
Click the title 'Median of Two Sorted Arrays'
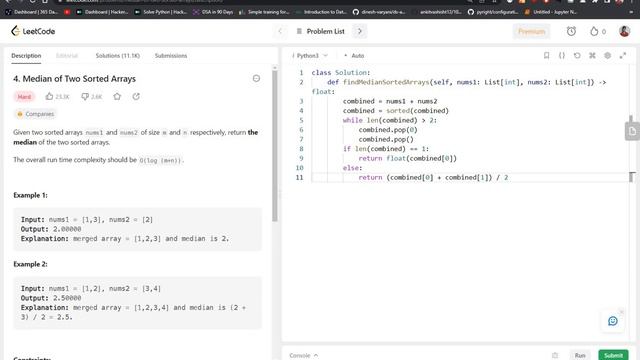pos(79,79)
